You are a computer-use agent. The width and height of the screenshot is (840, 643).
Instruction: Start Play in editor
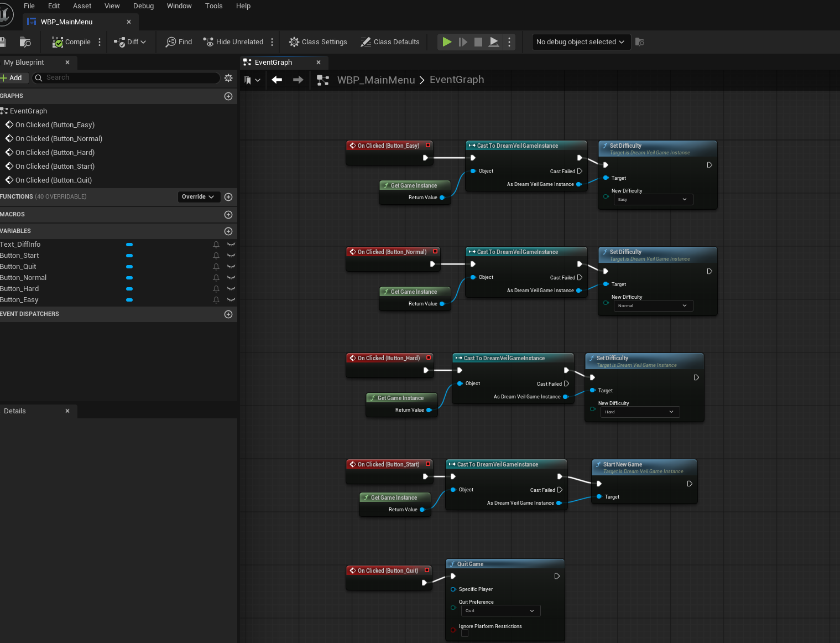click(x=447, y=42)
